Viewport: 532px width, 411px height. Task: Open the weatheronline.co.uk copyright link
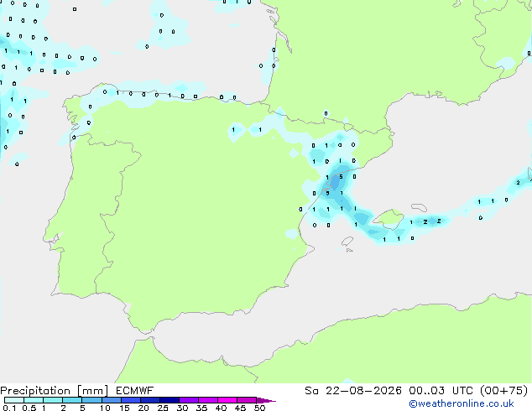tap(462, 404)
